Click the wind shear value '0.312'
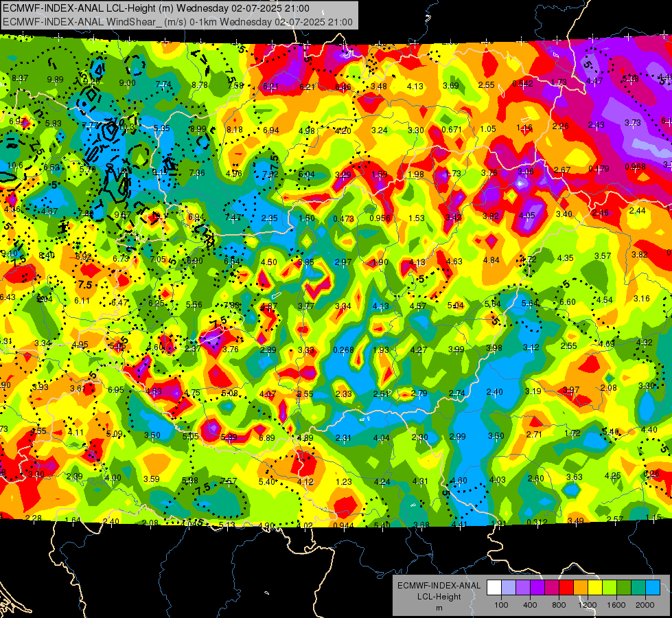The height and width of the screenshot is (618, 672). [x=537, y=522]
